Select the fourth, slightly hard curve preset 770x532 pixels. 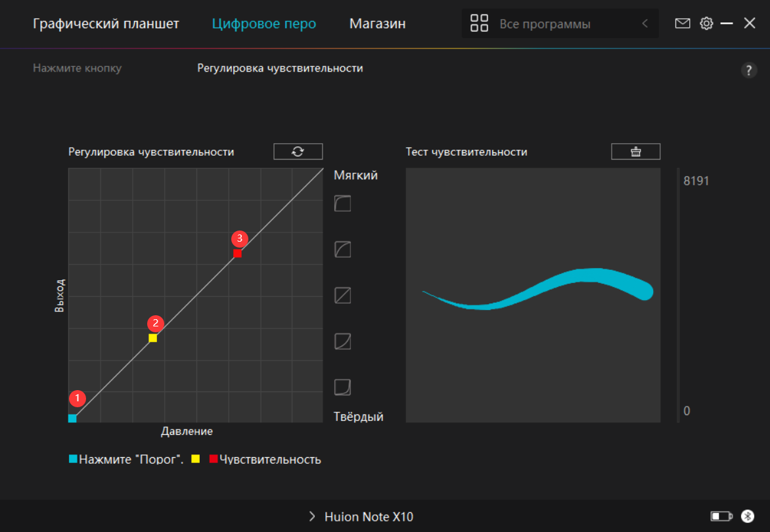(342, 342)
